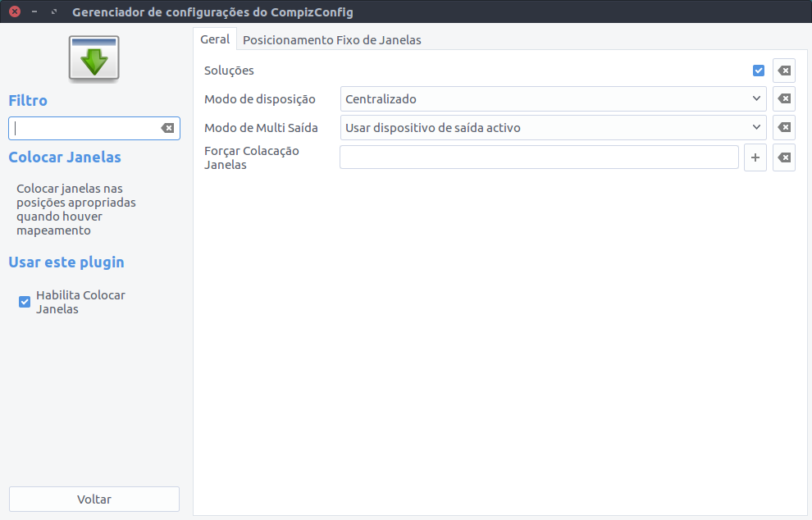Open Posicionamento Fixo de Janelas tab
The height and width of the screenshot is (520, 812).
coord(332,40)
